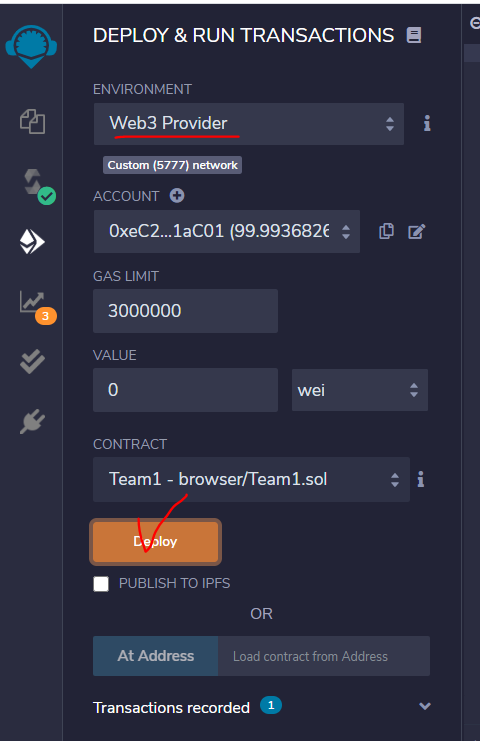Image resolution: width=480 pixels, height=741 pixels.
Task: Open the wei unit dropdown
Action: [x=360, y=390]
